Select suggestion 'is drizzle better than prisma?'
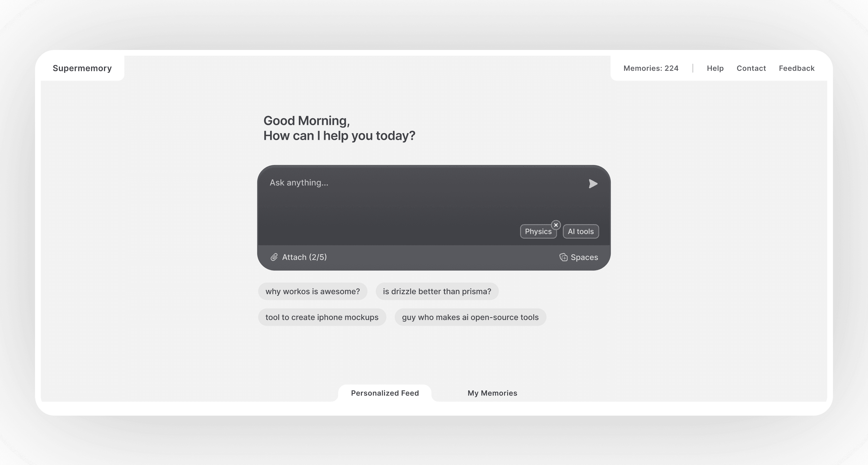Image resolution: width=868 pixels, height=465 pixels. pos(437,291)
